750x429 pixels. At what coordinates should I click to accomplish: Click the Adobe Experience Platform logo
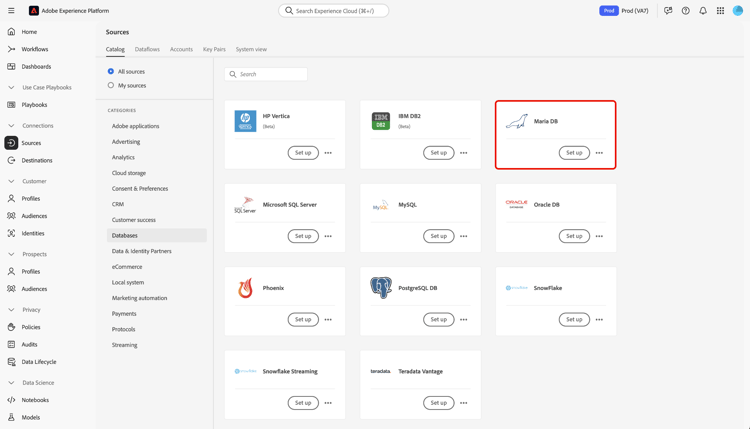(x=33, y=11)
